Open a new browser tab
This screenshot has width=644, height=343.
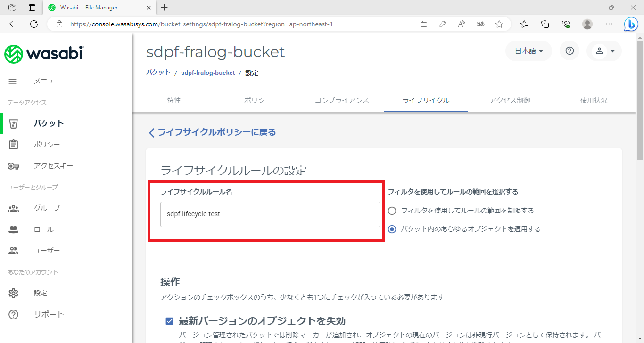click(164, 8)
